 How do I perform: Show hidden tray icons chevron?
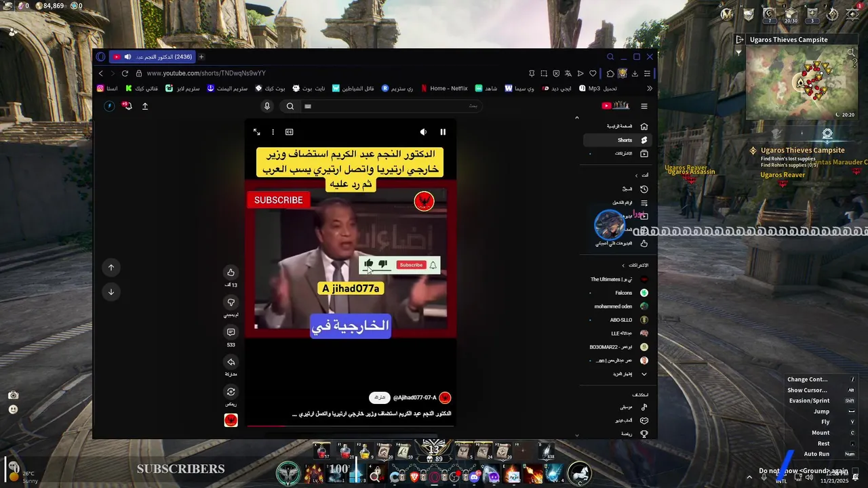coord(749,476)
